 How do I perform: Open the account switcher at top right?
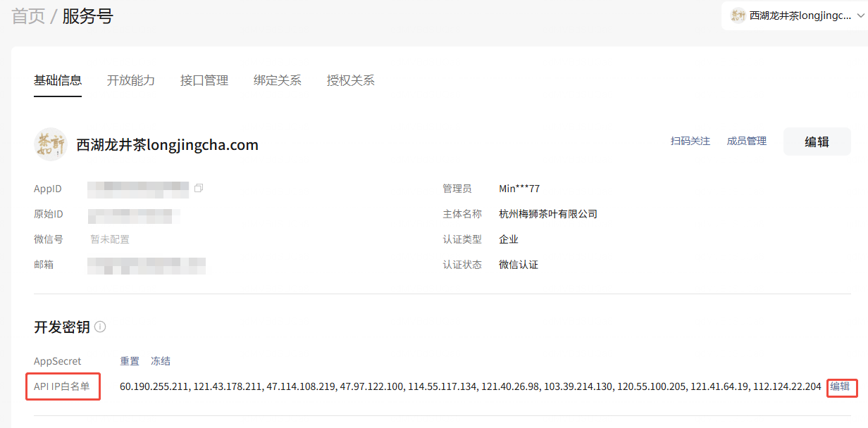pos(795,15)
